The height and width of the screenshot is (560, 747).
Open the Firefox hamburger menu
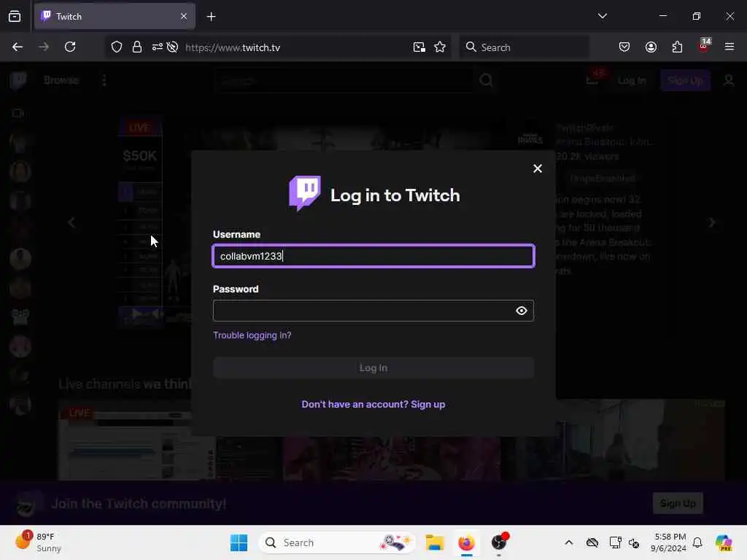729,47
